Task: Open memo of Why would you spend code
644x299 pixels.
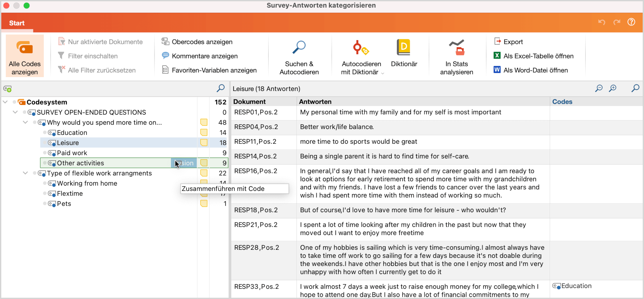Action: click(x=204, y=122)
